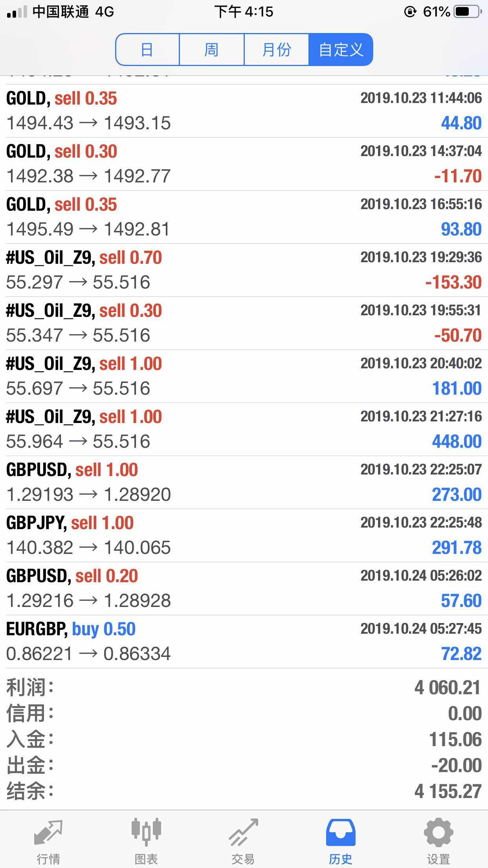Image resolution: width=488 pixels, height=868 pixels.
Task: Select the 月份 (month) period segment
Action: click(276, 50)
